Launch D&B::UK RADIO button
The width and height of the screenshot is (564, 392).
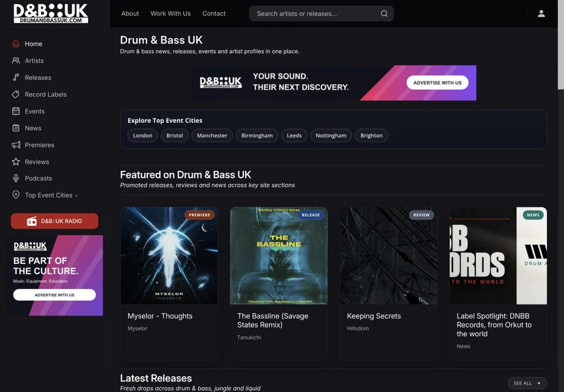[54, 221]
